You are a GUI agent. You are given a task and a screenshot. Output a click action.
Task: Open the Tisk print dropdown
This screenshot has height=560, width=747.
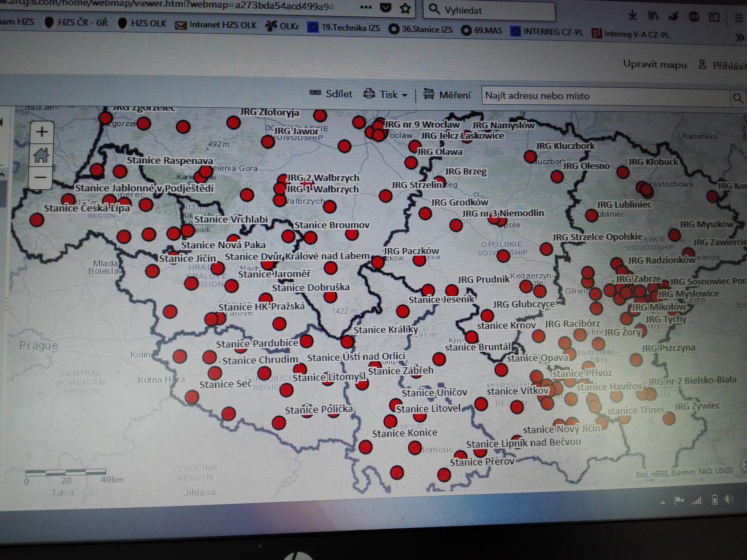pos(386,94)
